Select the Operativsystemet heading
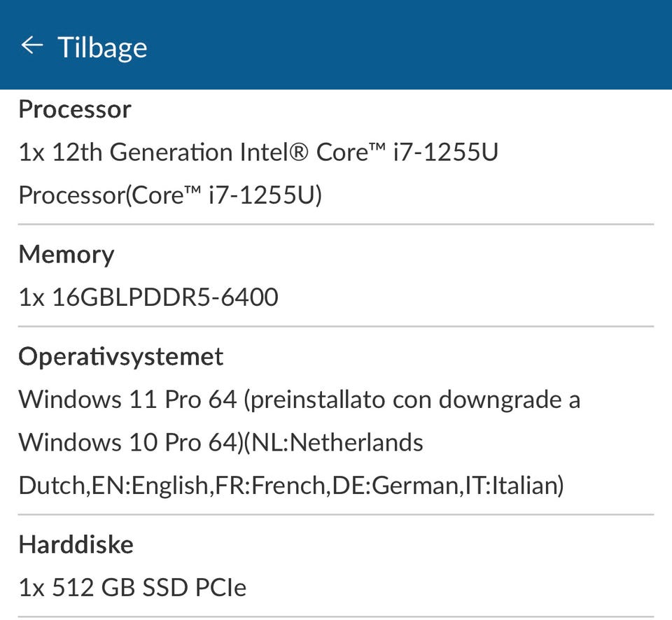Image resolution: width=672 pixels, height=620 pixels. click(120, 356)
